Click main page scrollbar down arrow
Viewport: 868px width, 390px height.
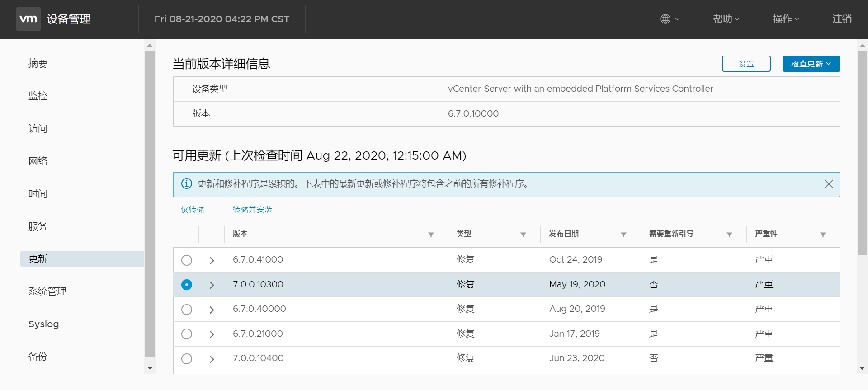pyautogui.click(x=862, y=368)
